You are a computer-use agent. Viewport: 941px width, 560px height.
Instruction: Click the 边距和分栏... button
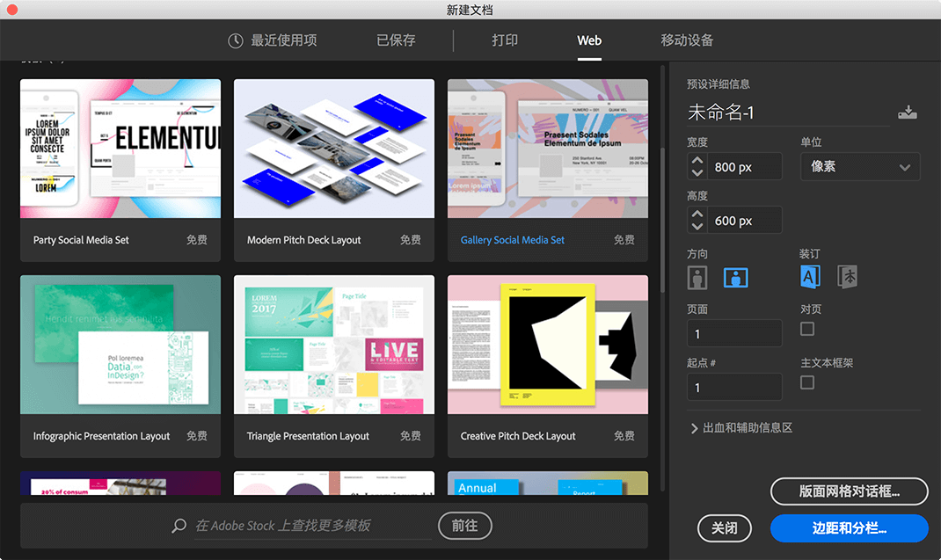pyautogui.click(x=850, y=528)
